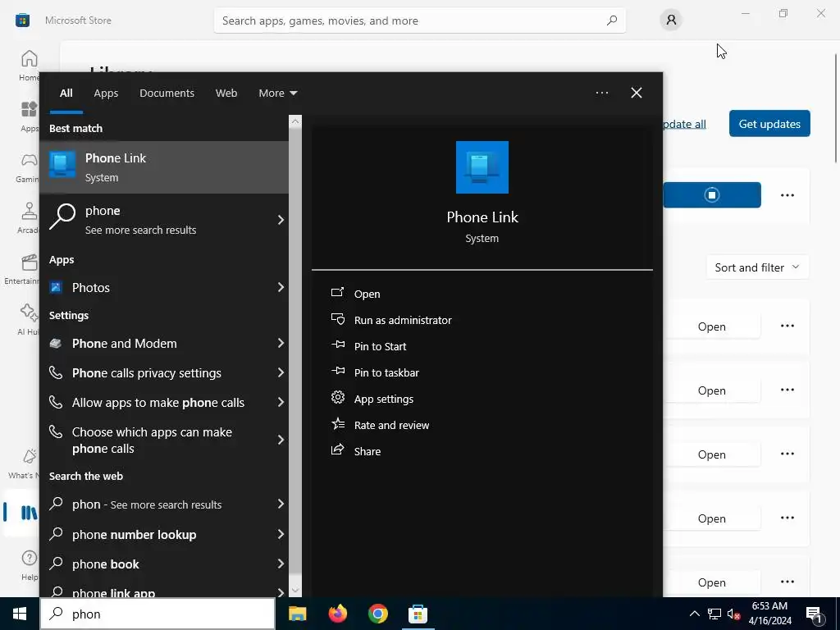Click the muted volume tray icon
The image size is (840, 630).
pyautogui.click(x=733, y=614)
